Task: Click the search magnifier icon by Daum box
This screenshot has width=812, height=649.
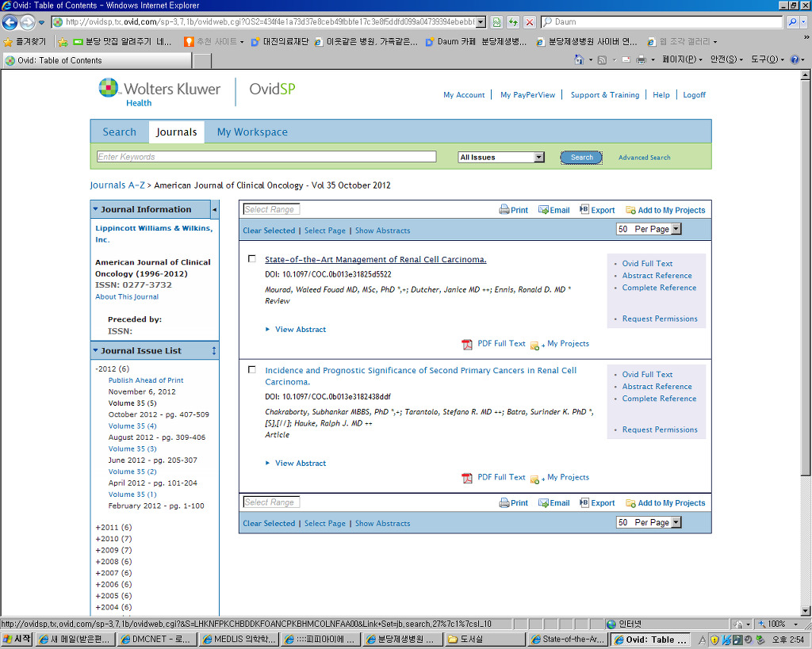Action: click(x=792, y=22)
